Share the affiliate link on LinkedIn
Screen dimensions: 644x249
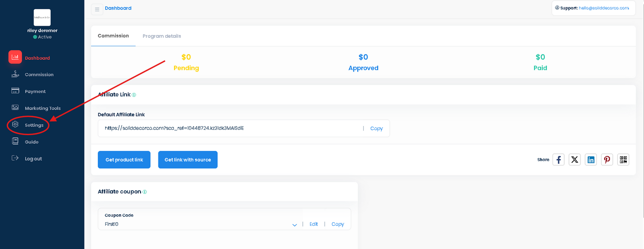click(591, 159)
